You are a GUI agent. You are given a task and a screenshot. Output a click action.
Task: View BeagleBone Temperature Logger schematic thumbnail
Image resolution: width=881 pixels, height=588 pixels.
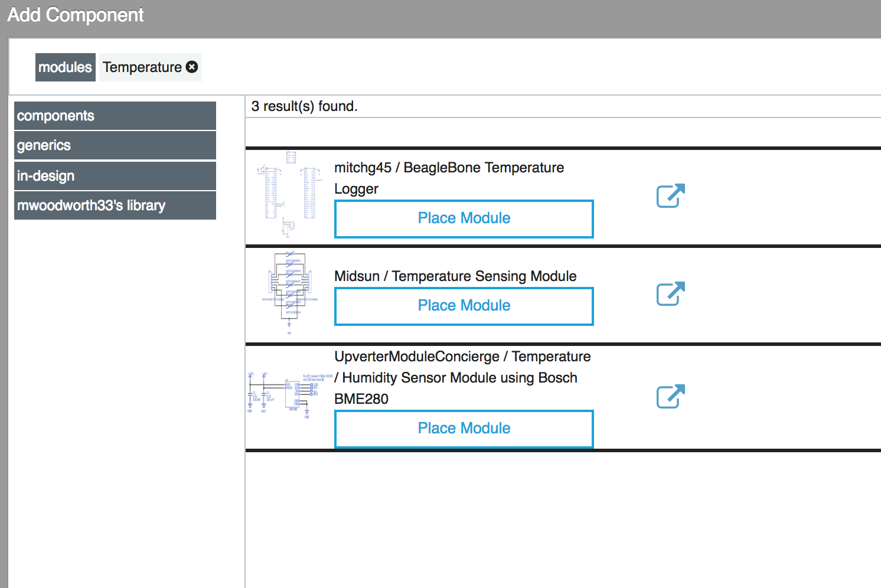(289, 195)
